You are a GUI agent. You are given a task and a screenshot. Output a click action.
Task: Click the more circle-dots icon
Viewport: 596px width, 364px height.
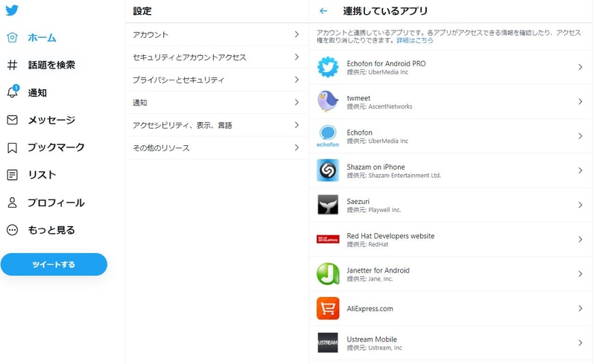[x=12, y=230]
